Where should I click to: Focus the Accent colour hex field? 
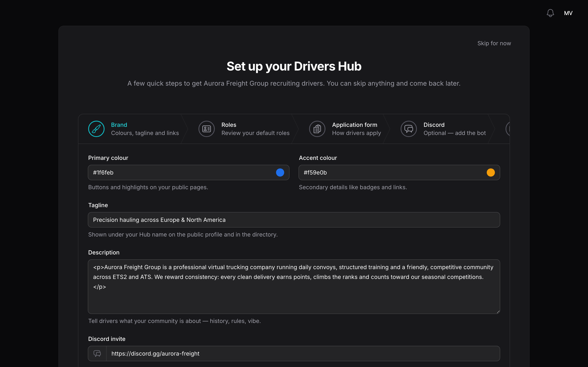coord(399,172)
